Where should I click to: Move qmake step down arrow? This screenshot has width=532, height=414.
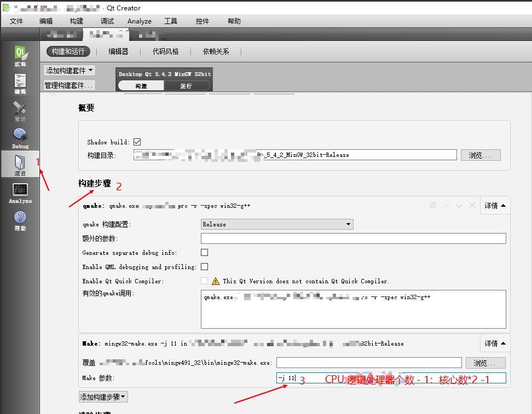459,206
